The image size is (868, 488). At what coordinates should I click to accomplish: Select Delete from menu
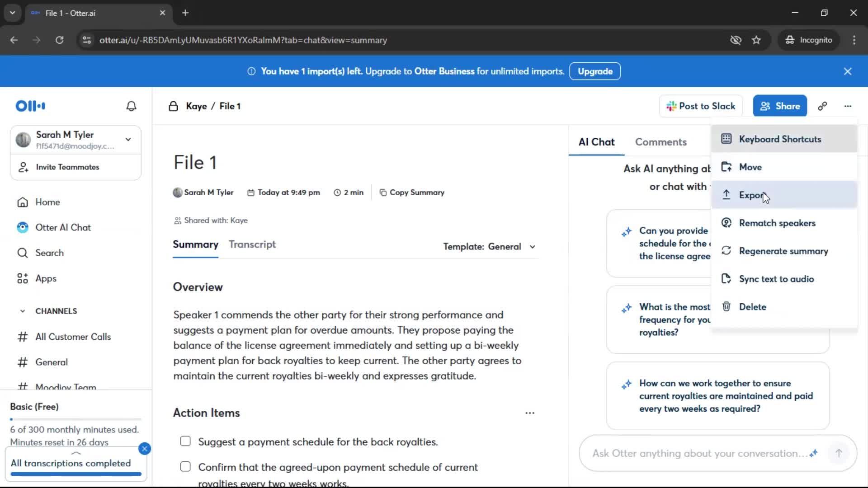(x=784, y=307)
